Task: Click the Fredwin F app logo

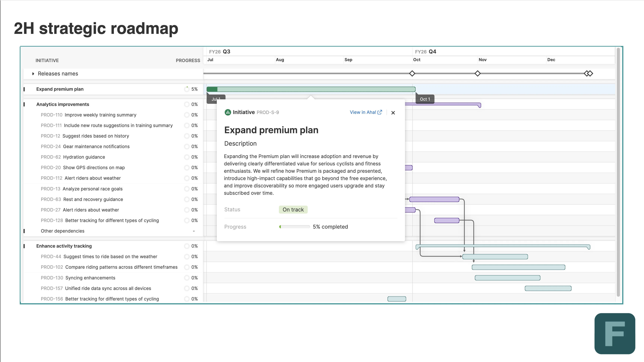Action: (x=614, y=334)
